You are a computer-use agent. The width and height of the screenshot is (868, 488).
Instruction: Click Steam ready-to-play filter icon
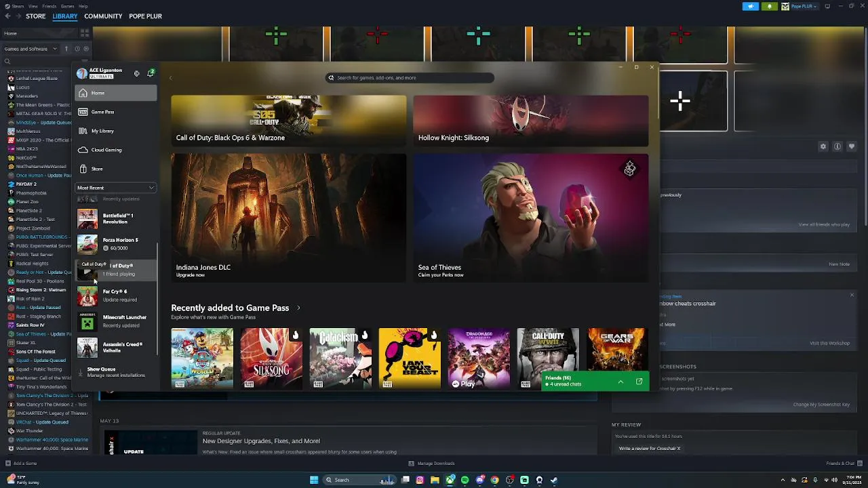(x=86, y=49)
